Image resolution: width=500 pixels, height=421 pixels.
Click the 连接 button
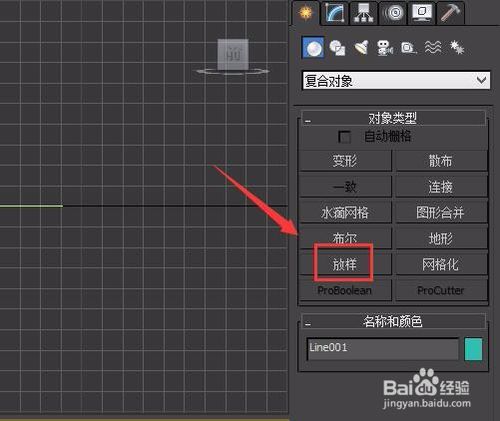click(x=441, y=187)
